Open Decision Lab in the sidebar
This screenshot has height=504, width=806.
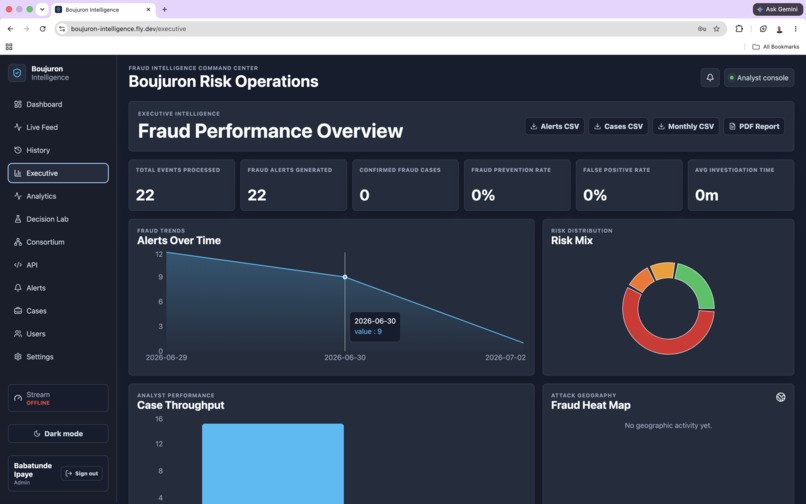(58, 219)
